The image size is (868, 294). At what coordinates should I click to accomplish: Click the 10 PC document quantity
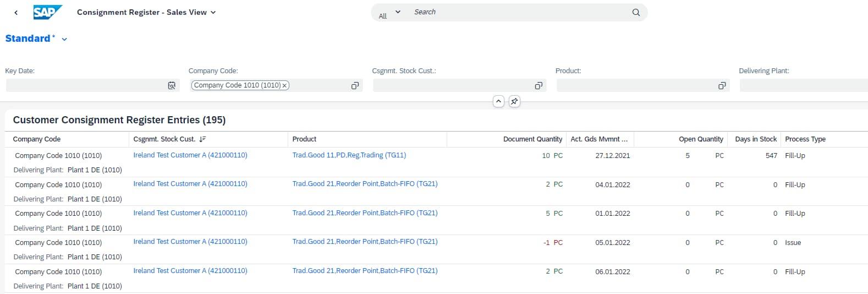tap(552, 156)
